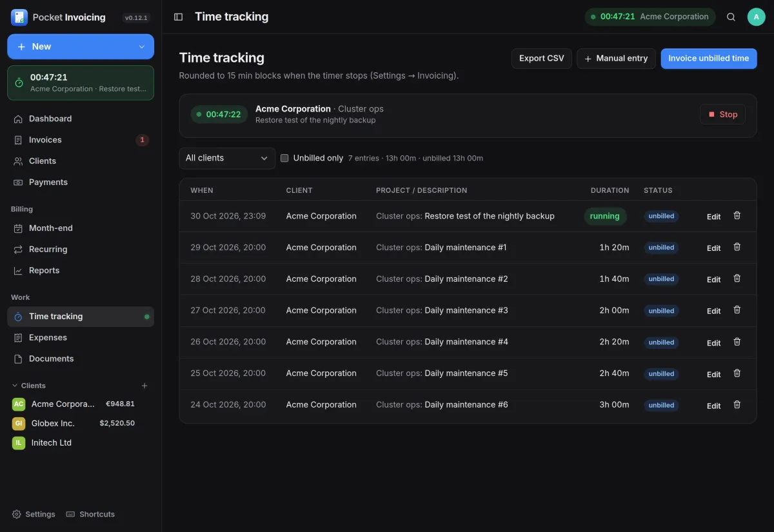Viewport: 774px width, 532px height.
Task: Open search with the magnifier icon
Action: click(731, 17)
